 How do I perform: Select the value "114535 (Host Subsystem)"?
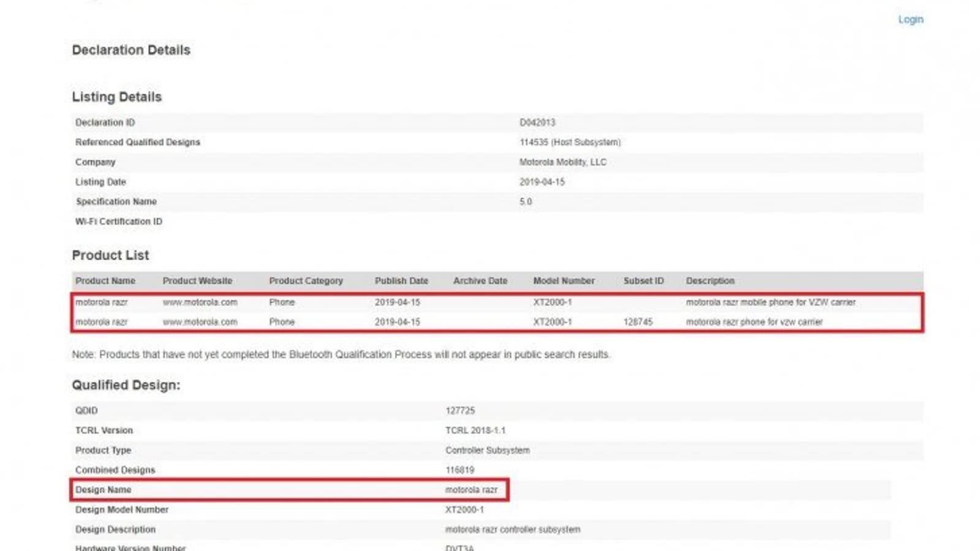pos(570,142)
